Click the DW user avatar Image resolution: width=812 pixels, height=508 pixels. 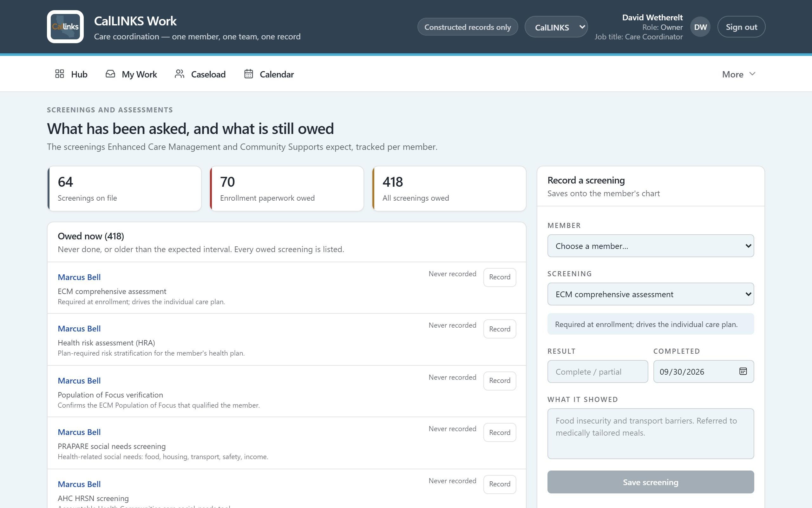point(700,27)
